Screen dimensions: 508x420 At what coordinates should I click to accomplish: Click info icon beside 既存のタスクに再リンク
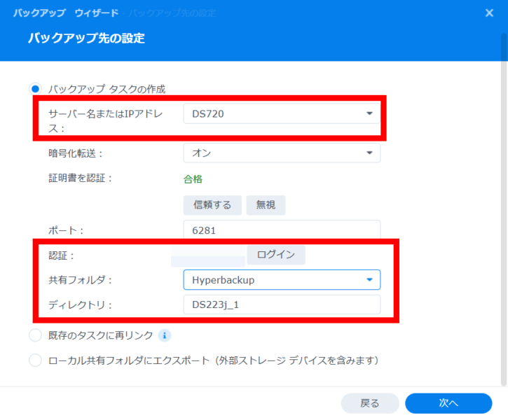165,336
